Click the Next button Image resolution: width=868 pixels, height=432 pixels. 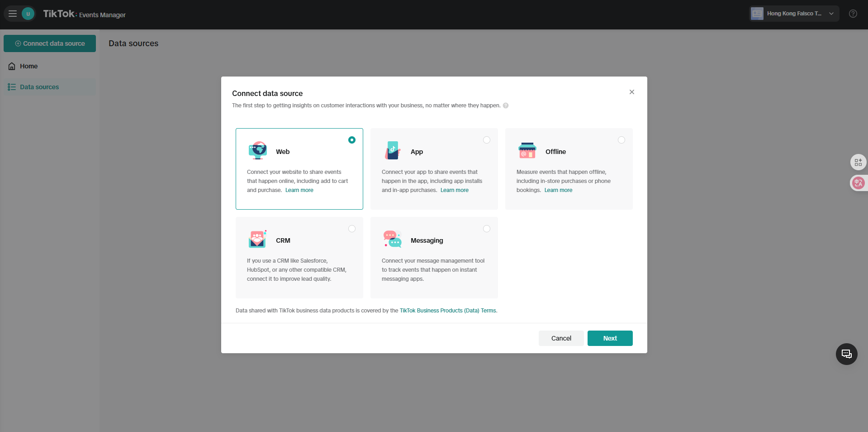pyautogui.click(x=610, y=338)
